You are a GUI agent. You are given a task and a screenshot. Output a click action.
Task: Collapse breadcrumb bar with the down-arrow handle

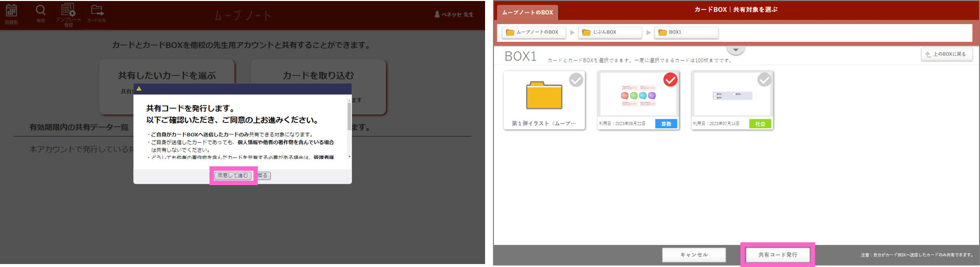coord(735,50)
